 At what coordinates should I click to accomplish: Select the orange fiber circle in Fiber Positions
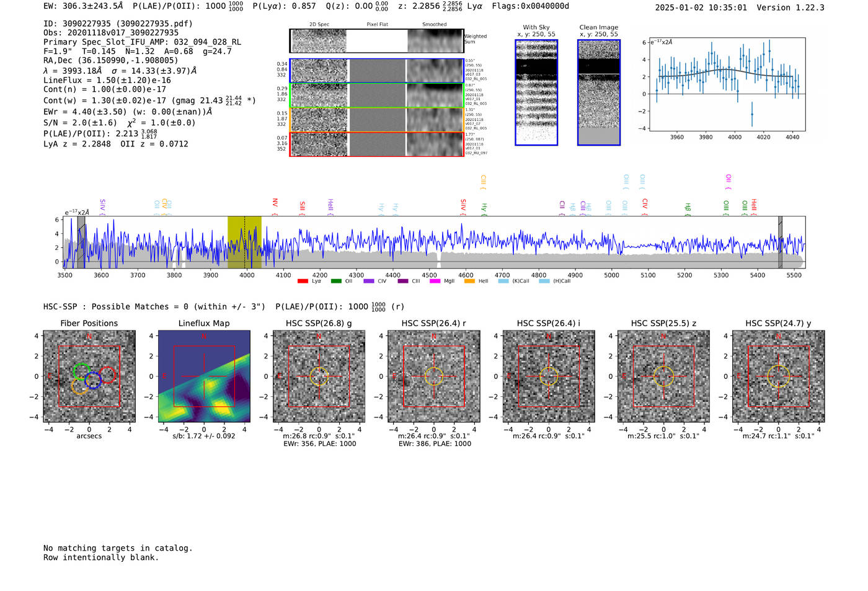pyautogui.click(x=80, y=386)
